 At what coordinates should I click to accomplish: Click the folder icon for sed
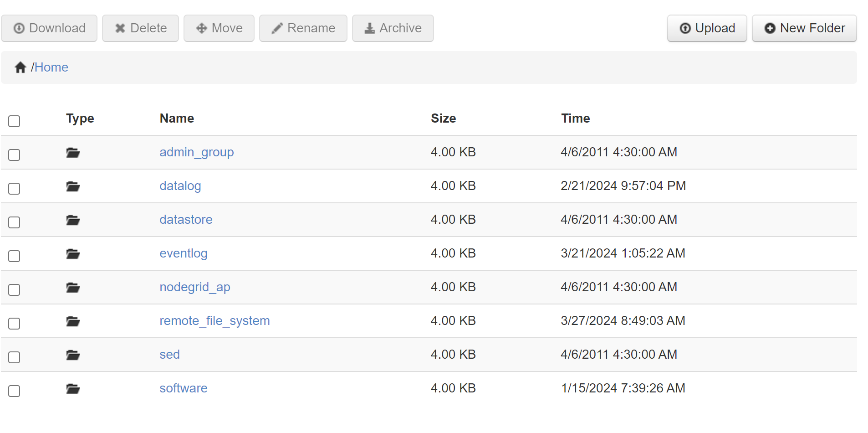[73, 355]
